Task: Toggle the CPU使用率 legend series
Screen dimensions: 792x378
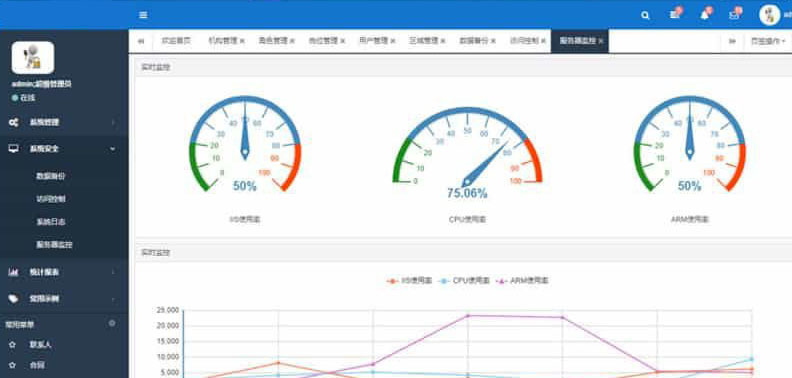Action: 465,280
